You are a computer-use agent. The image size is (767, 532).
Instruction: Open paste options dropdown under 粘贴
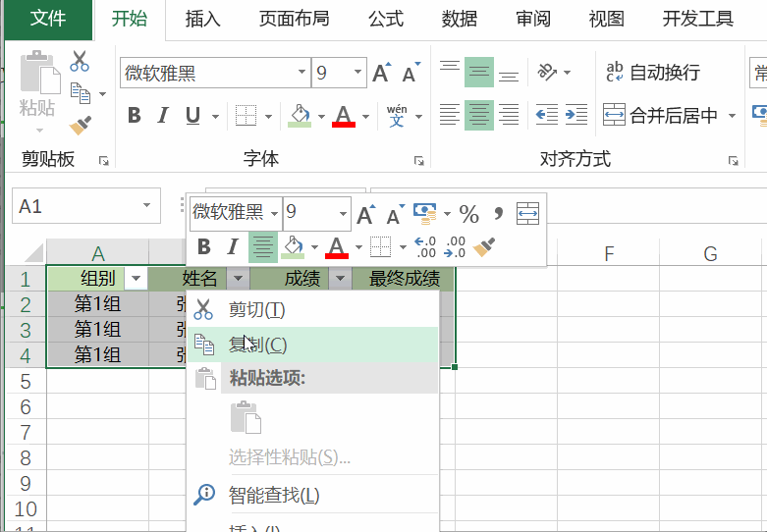pyautogui.click(x=39, y=131)
